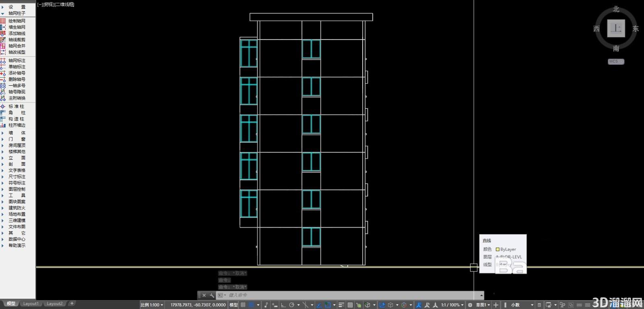Screen dimensions: 644x309
Task: Click customization menu three-lines icon
Action: point(579,305)
